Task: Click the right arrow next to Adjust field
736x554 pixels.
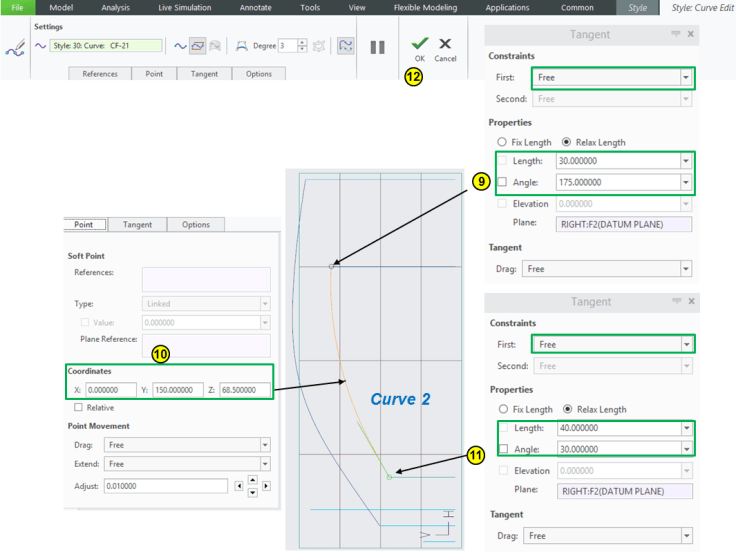Action: (x=267, y=486)
